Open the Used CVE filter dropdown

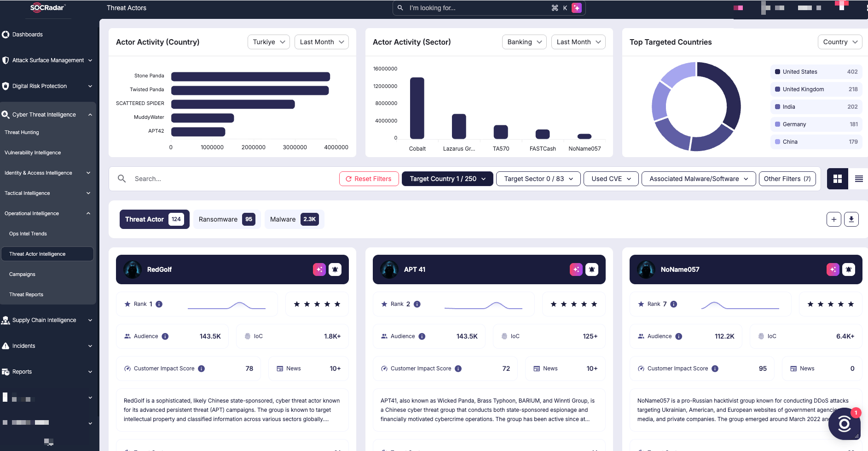[x=611, y=179]
